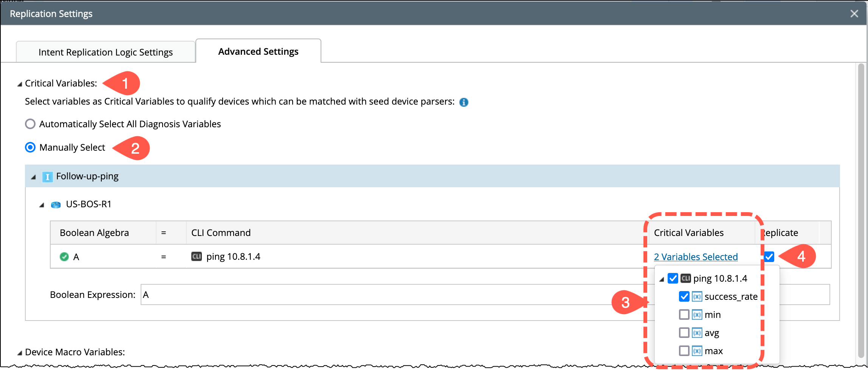The height and width of the screenshot is (370, 868).
Task: Click the US-BOS-R1 router device icon
Action: [x=56, y=205]
